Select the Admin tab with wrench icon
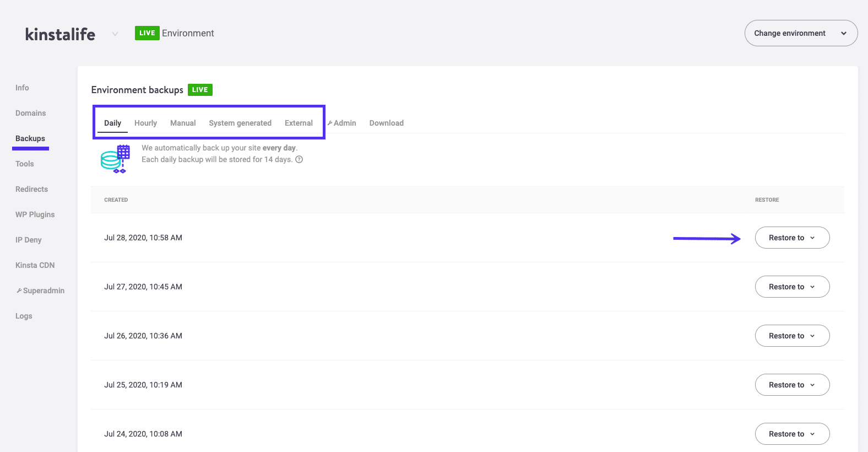Image resolution: width=868 pixels, height=452 pixels. click(x=342, y=123)
